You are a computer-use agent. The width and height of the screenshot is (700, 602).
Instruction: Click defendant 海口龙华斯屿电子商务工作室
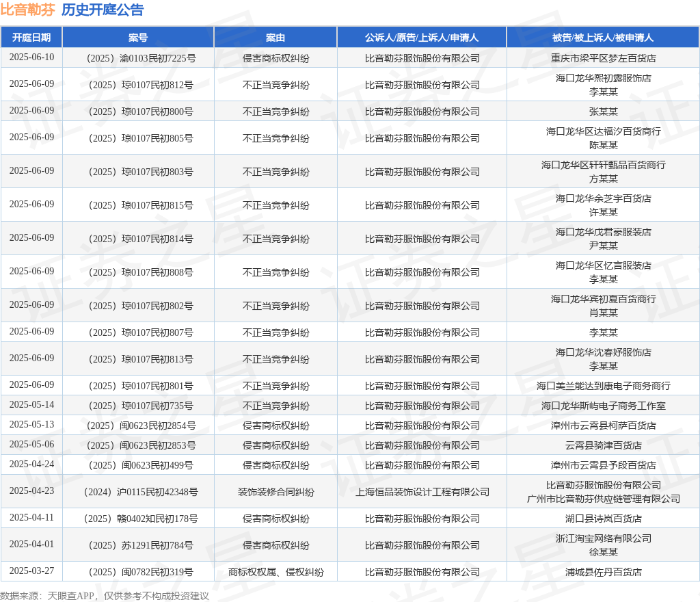(603, 406)
